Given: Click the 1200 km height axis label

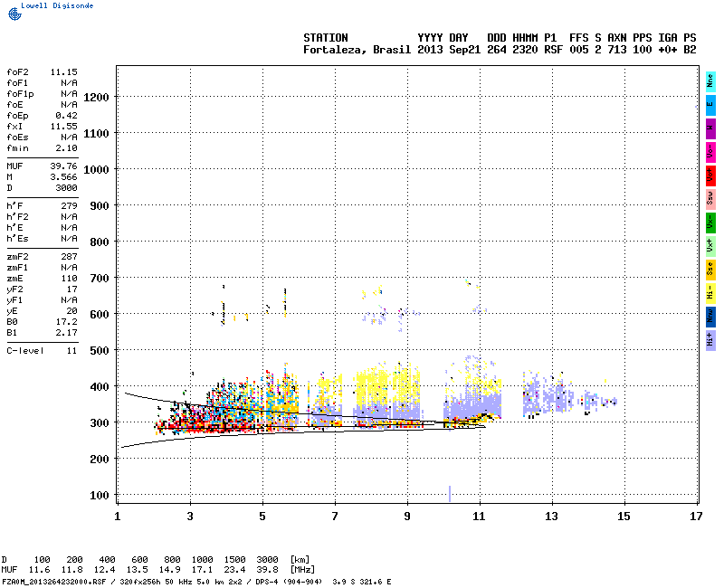Looking at the screenshot, I should (96, 98).
